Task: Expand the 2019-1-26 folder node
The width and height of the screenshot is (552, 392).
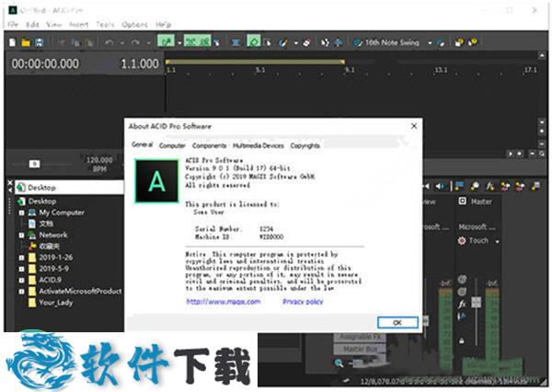Action: click(x=21, y=258)
